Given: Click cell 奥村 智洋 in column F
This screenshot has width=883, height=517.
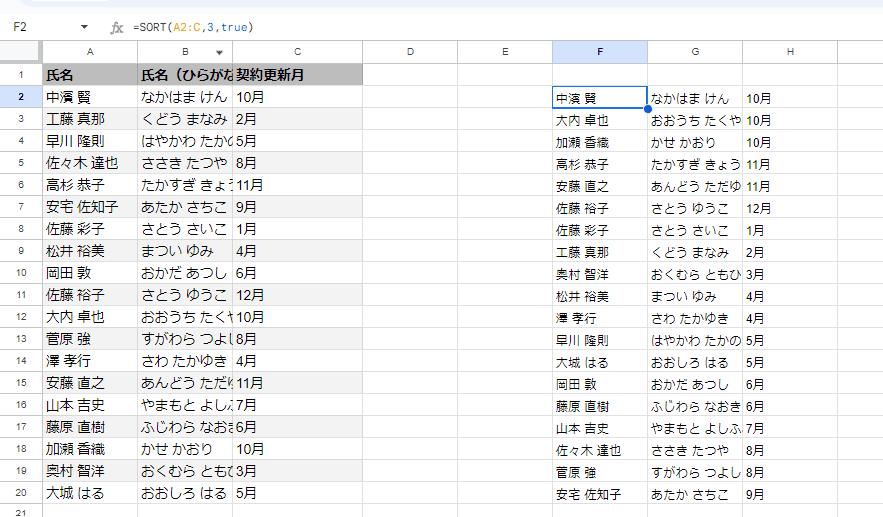Looking at the screenshot, I should coord(600,274).
